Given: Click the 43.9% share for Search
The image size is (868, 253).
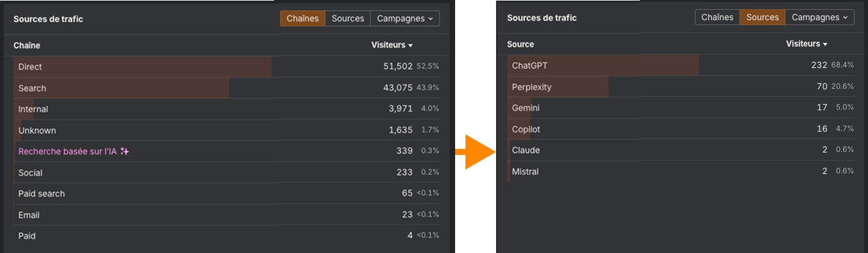Looking at the screenshot, I should point(428,88).
